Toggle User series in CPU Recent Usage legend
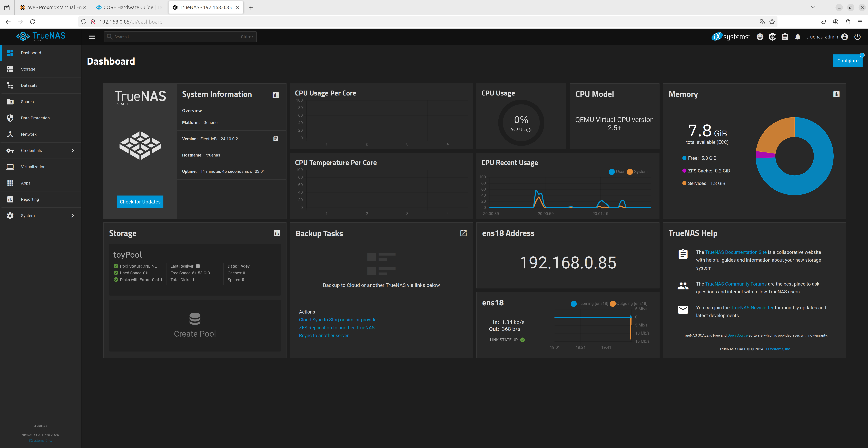The image size is (868, 448). point(617,172)
